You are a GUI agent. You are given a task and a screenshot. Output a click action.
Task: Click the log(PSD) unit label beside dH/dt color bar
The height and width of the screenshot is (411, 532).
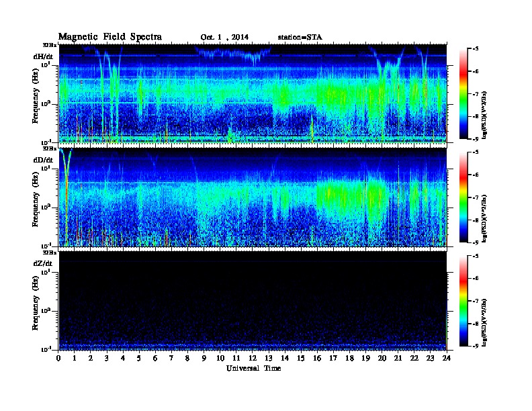(x=484, y=115)
